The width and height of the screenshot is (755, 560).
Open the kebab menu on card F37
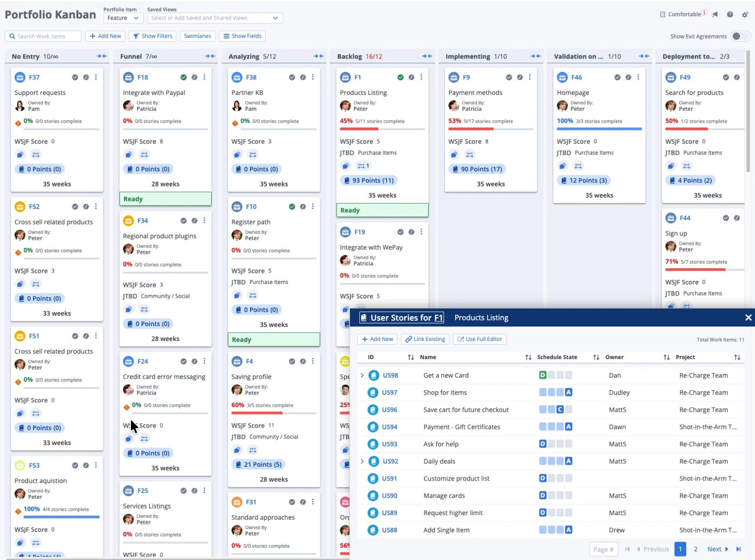tap(96, 77)
